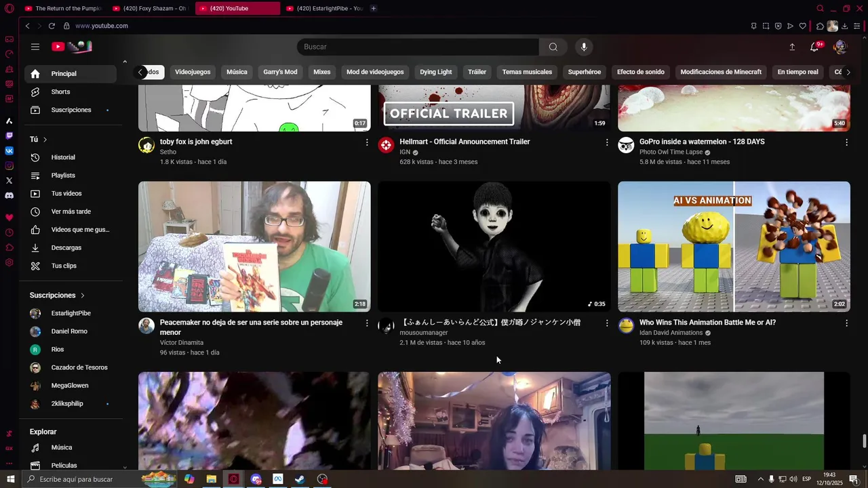Viewport: 868px width, 488px height.
Task: Open Steam from the taskbar
Action: click(x=300, y=479)
